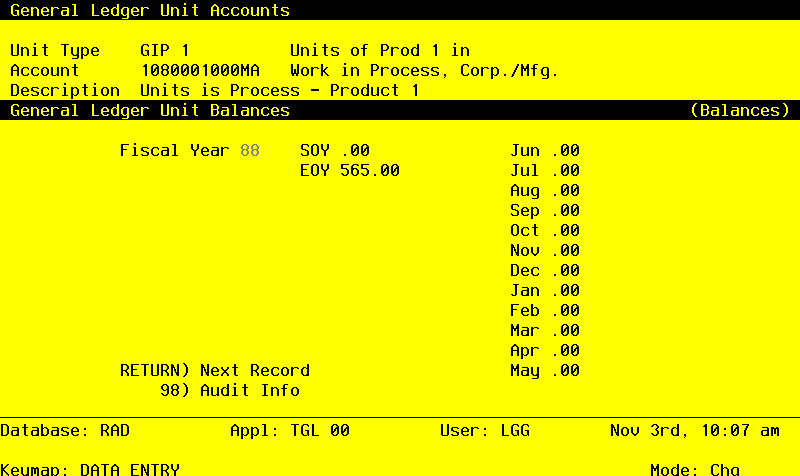Select the Jun .00 balance row
Screen dimensions: 800x476
545,151
